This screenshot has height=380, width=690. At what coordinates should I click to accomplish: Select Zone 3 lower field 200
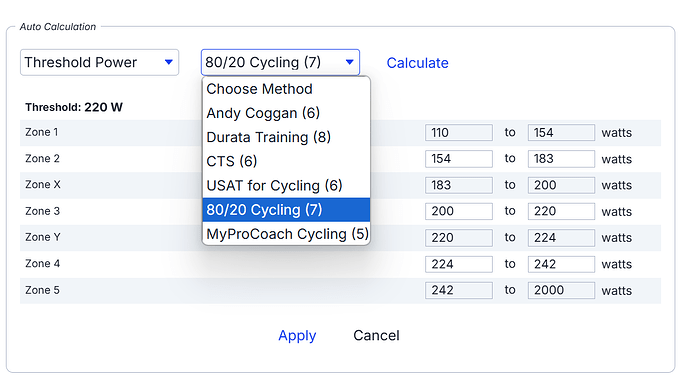click(x=459, y=211)
